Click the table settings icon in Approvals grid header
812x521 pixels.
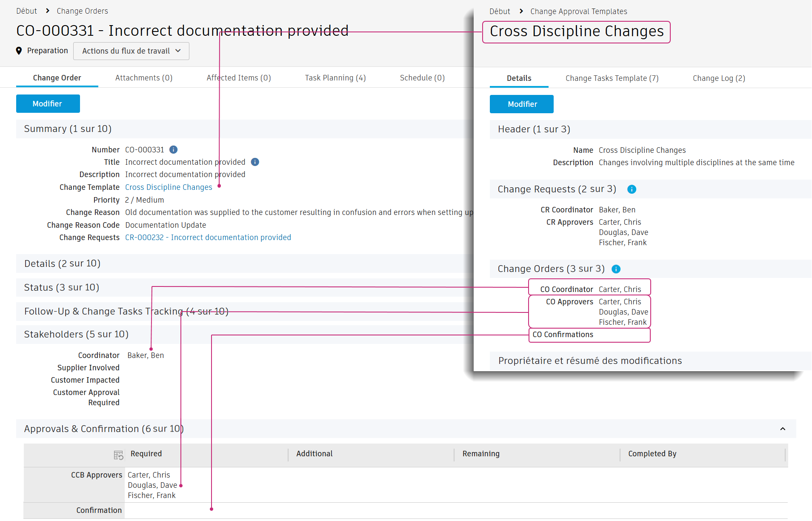pos(118,455)
